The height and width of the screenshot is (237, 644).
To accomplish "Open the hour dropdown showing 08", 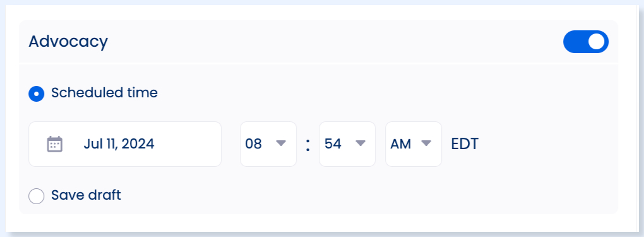I will tap(268, 144).
